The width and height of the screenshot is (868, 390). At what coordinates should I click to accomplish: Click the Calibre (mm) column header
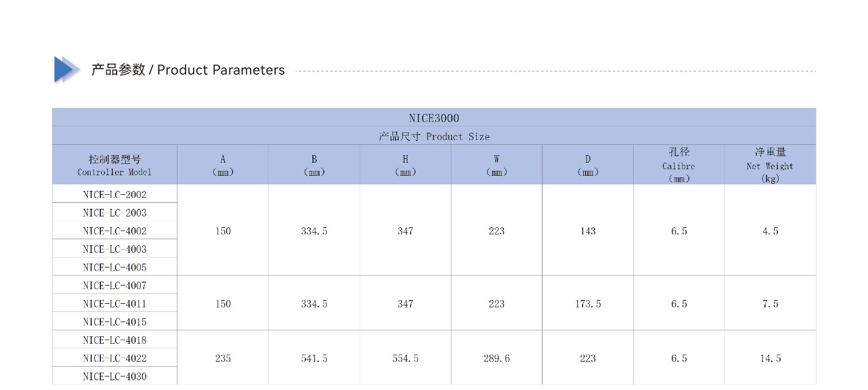click(x=679, y=165)
